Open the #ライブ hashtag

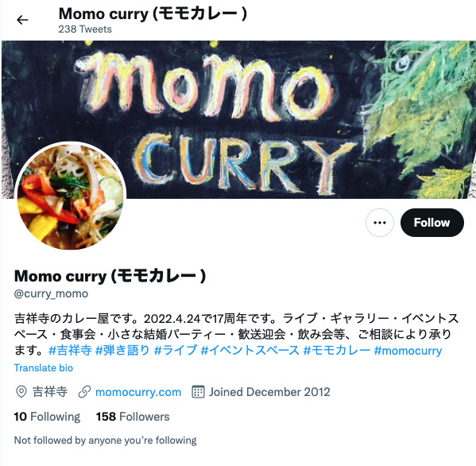176,350
